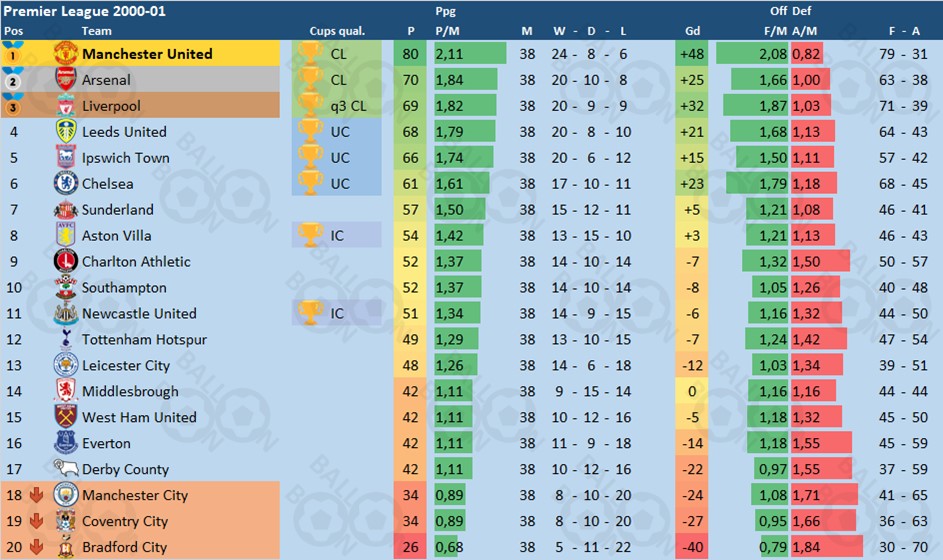Open the Newcastle United team name
Viewport: 943px width, 560px height.
point(139,313)
